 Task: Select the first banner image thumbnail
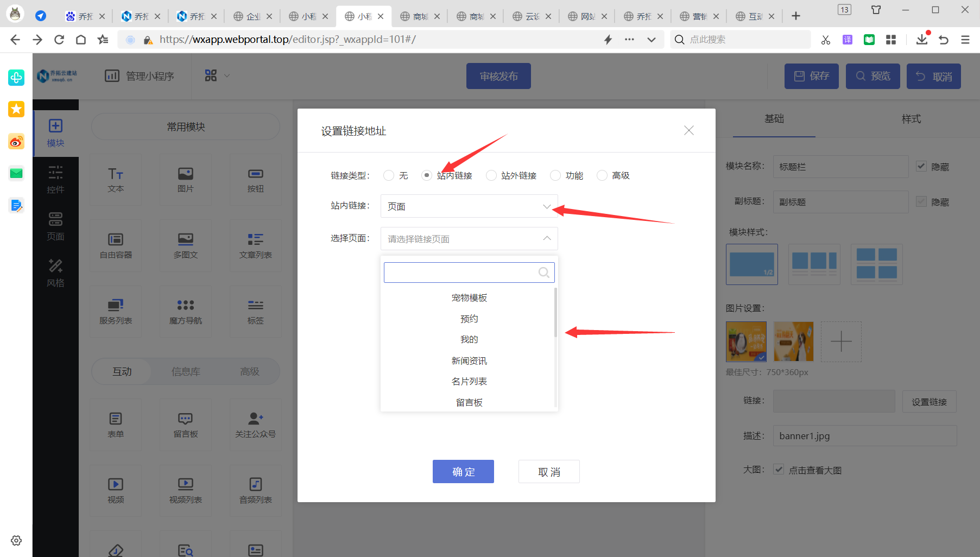[747, 341]
